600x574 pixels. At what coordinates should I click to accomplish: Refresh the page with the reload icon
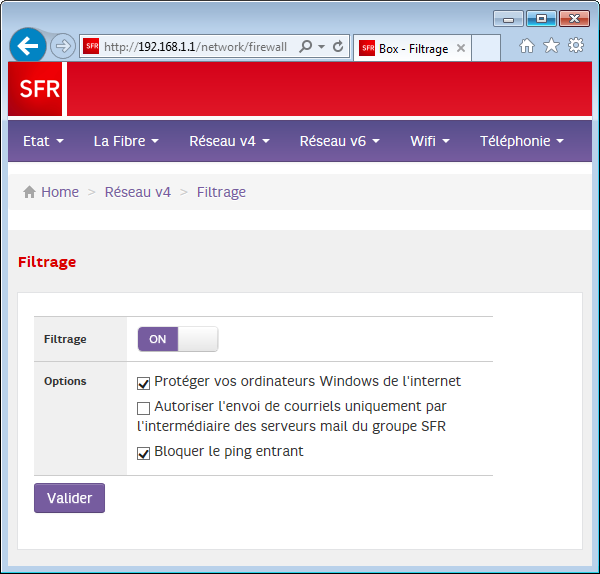pos(338,47)
